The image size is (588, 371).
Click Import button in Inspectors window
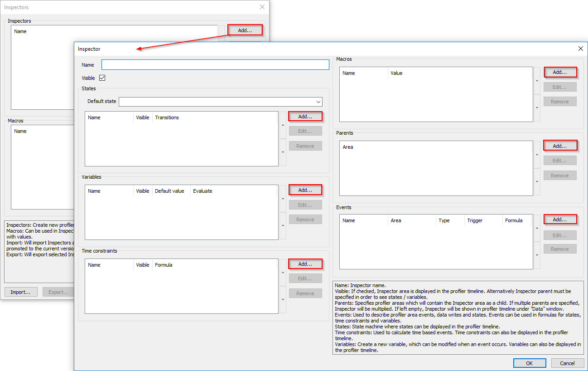tap(20, 292)
